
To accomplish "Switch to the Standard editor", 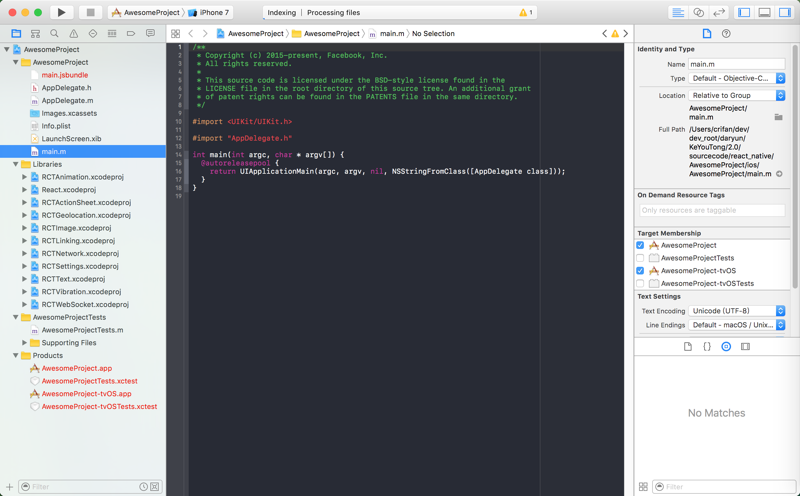I will point(678,12).
